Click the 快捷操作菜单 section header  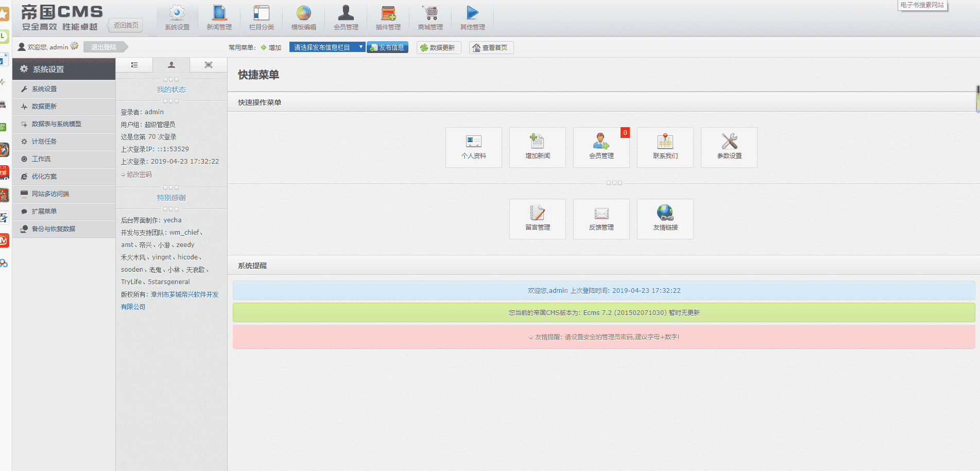click(260, 102)
